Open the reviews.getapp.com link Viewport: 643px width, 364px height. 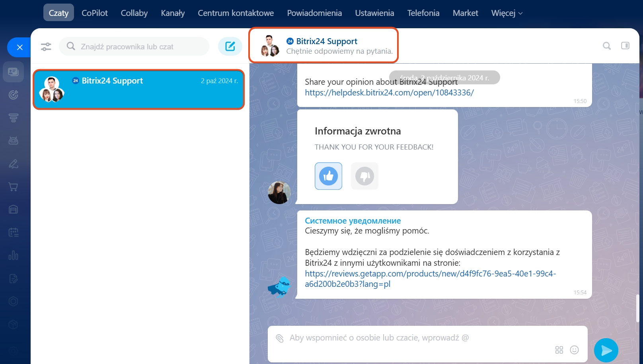430,279
